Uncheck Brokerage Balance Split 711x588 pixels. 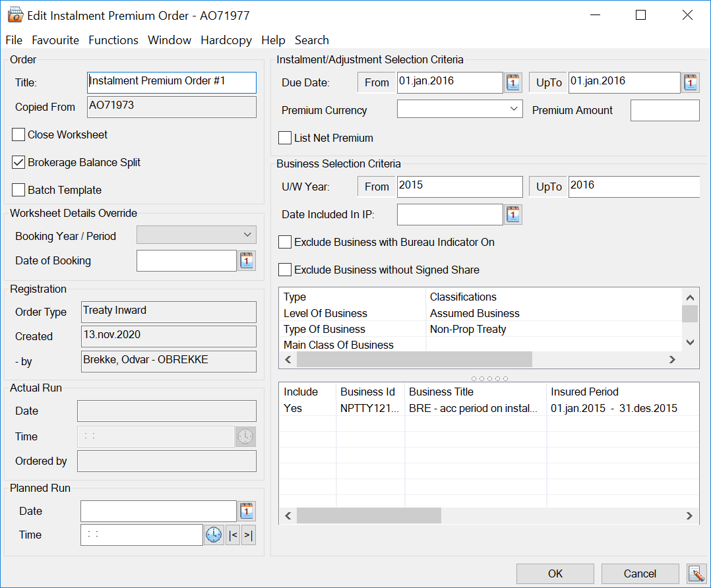coord(18,163)
